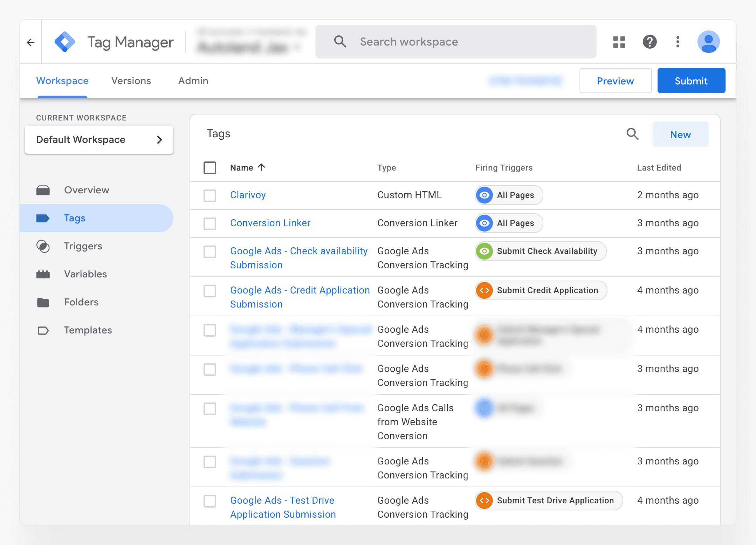Viewport: 756px width, 545px height.
Task: Open the tags list search icon
Action: click(632, 134)
